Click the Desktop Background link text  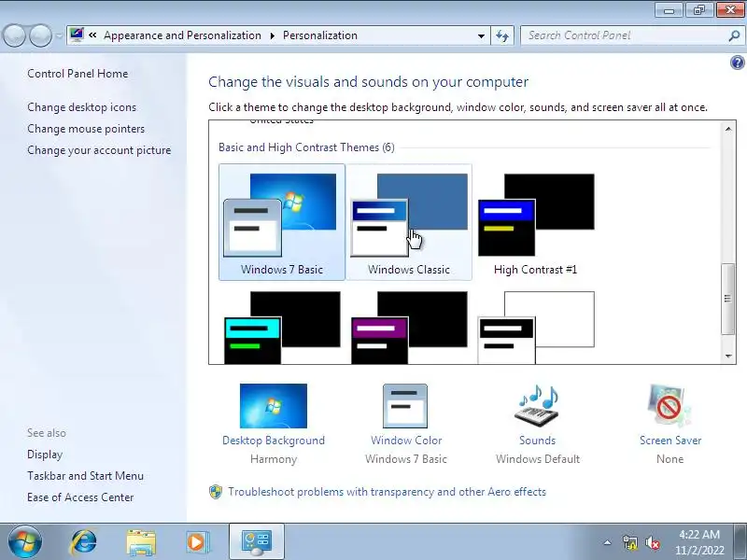point(274,441)
